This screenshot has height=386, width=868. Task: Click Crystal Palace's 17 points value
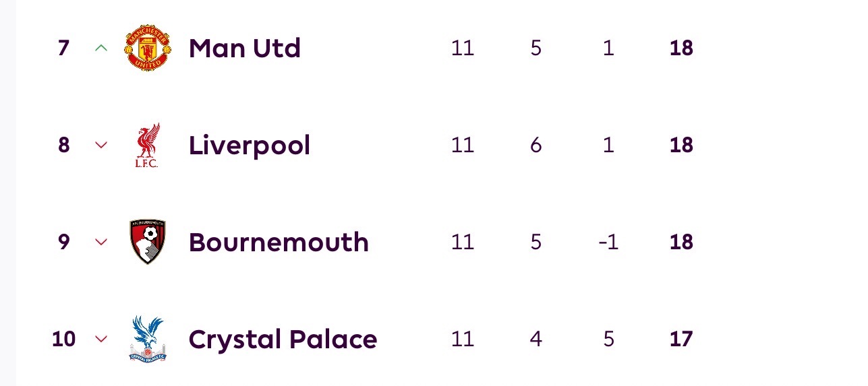[681, 339]
